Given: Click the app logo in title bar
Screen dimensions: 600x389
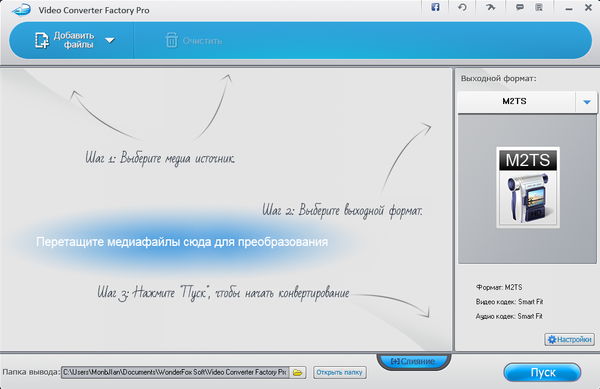Looking at the screenshot, I should 21,9.
